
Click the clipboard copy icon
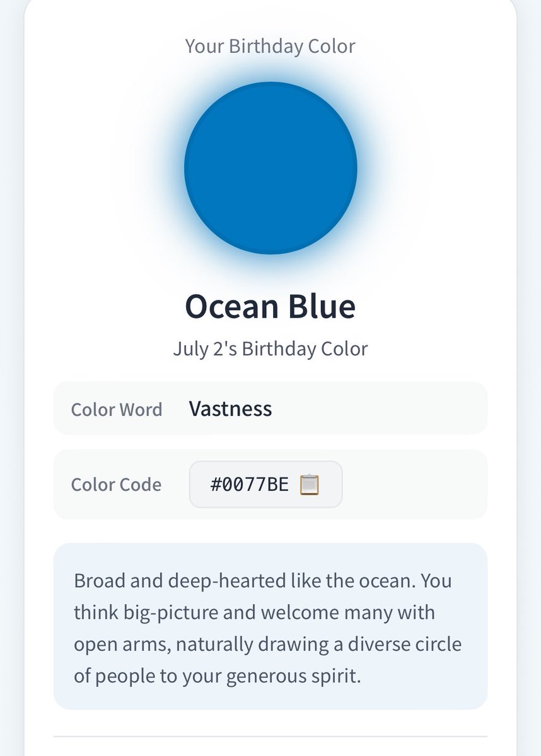[310, 484]
